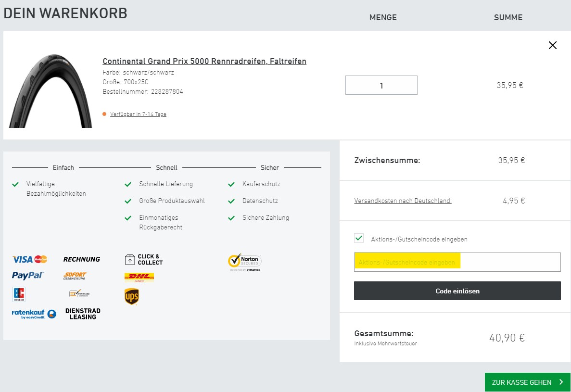571x392 pixels.
Task: Click the Zwischensumme label
Action: (x=387, y=160)
